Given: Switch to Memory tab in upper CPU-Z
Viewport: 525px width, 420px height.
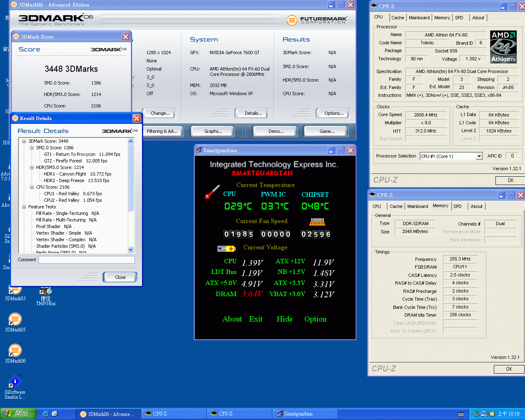Looking at the screenshot, I should click(442, 18).
